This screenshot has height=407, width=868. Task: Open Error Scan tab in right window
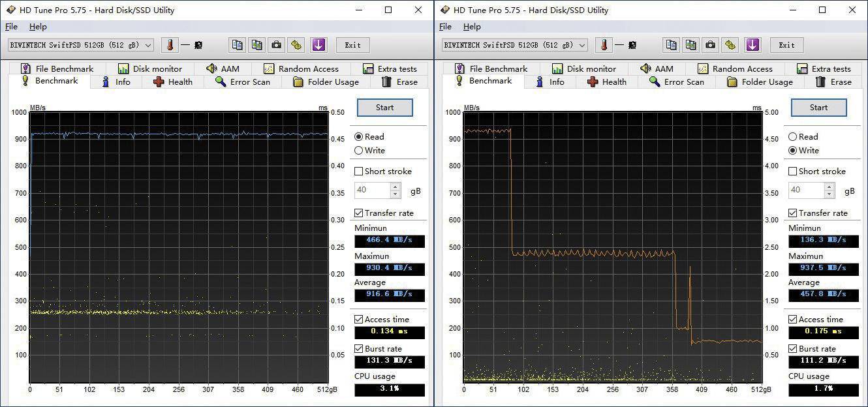pos(676,82)
